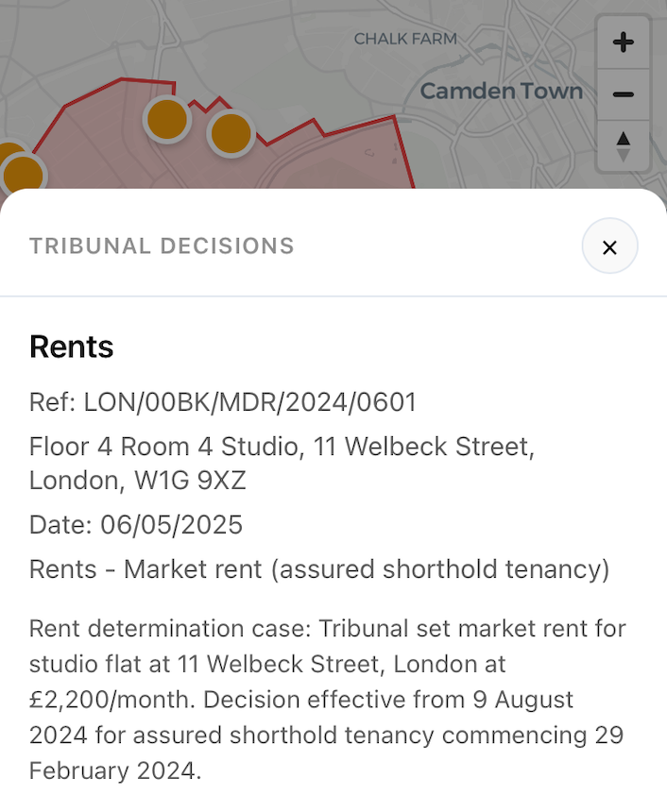Image resolution: width=667 pixels, height=812 pixels.
Task: Close the Tribunal Decisions panel
Action: point(609,247)
